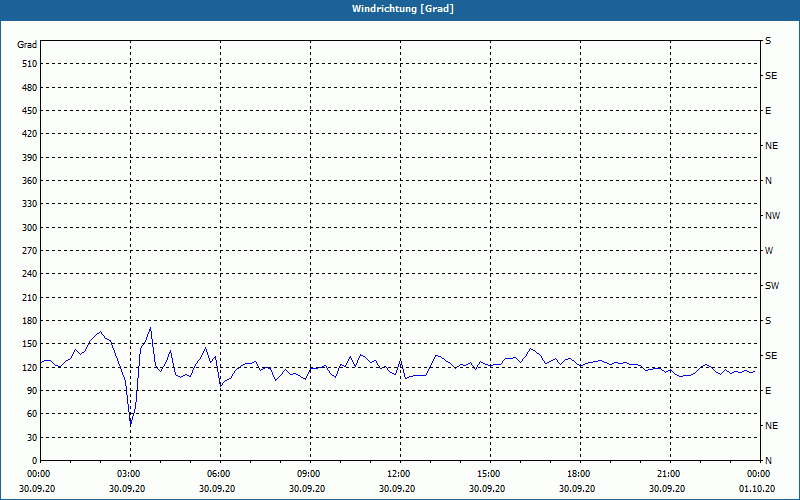
Task: Select the "06:00" time label
Action: (x=218, y=474)
